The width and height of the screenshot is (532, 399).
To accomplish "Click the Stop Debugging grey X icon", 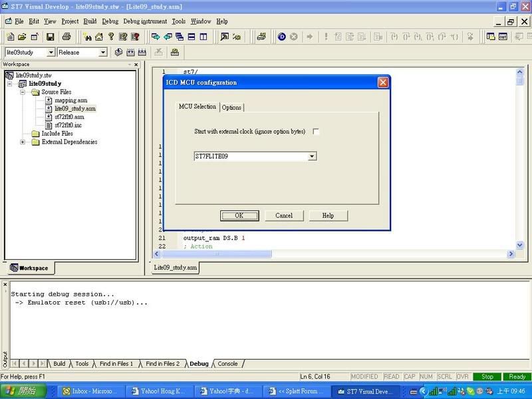I will click(x=294, y=37).
